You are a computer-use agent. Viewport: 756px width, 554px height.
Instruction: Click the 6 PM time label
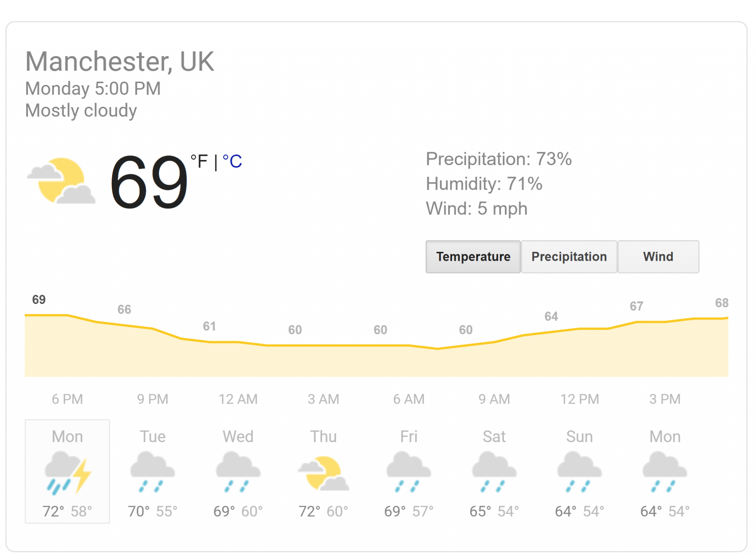tap(67, 399)
